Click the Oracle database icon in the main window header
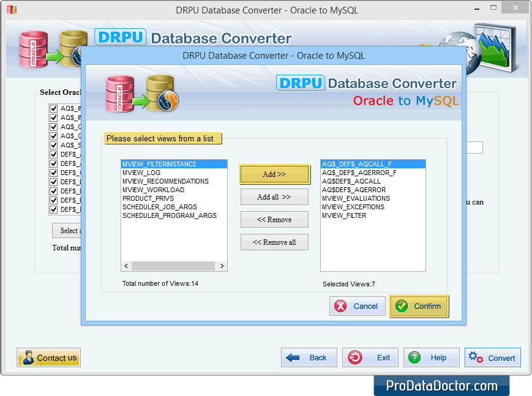 click(x=33, y=49)
